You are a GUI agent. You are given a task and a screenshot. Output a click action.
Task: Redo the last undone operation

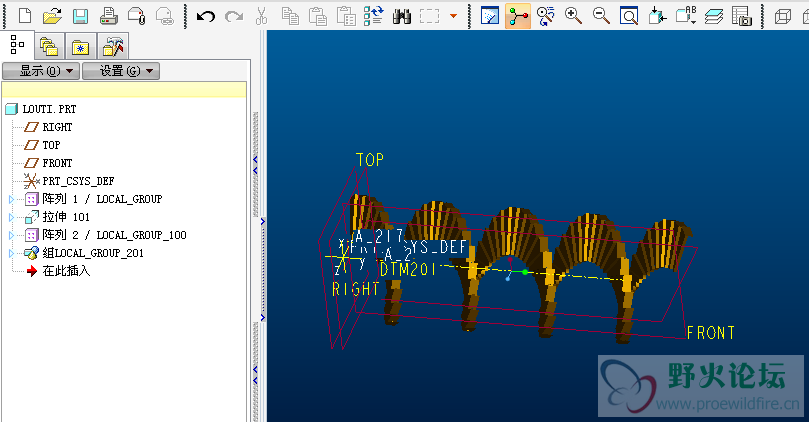click(x=234, y=17)
